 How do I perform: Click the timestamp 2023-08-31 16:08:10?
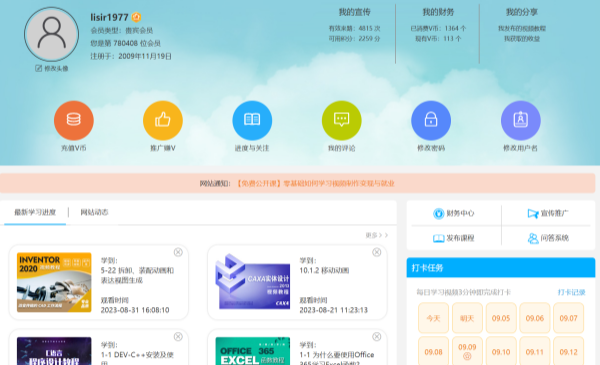tap(135, 310)
